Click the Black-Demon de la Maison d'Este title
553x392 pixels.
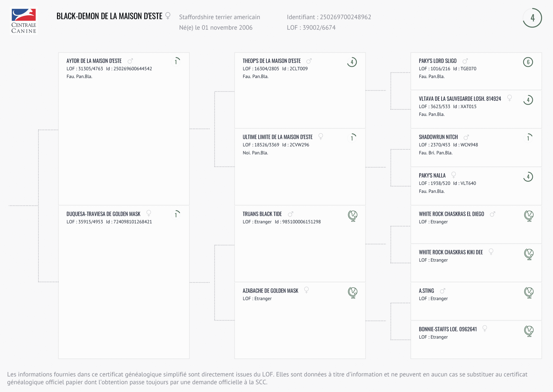click(x=109, y=16)
